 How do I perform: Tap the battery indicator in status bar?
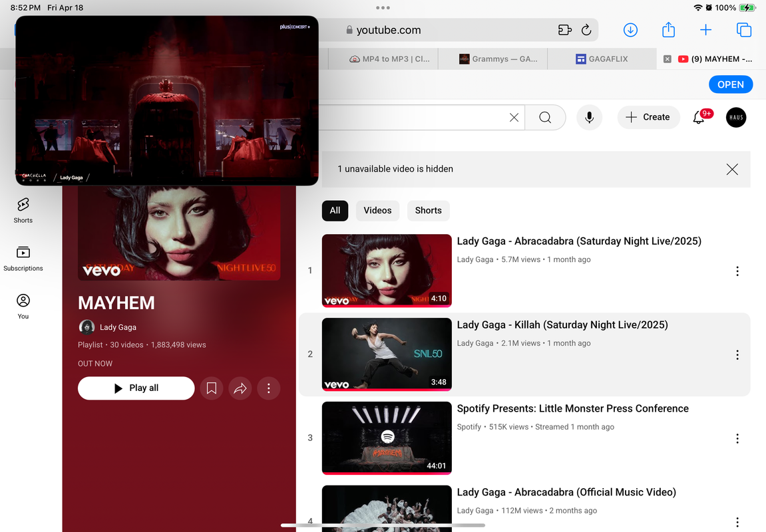click(747, 8)
